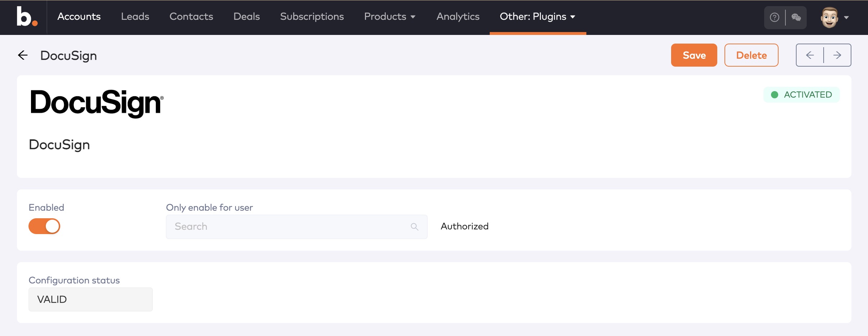Open the user profile dropdown arrow
868x336 pixels.
[x=846, y=17]
